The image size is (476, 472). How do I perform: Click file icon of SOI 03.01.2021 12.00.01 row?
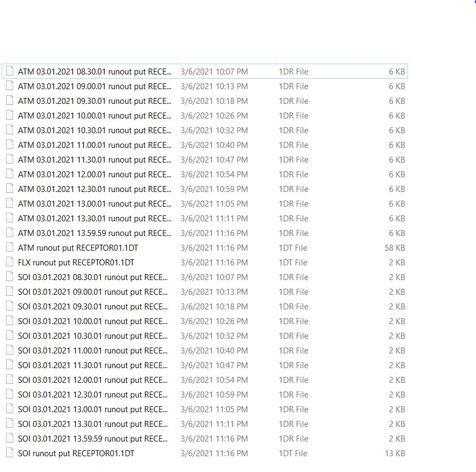[x=10, y=380]
